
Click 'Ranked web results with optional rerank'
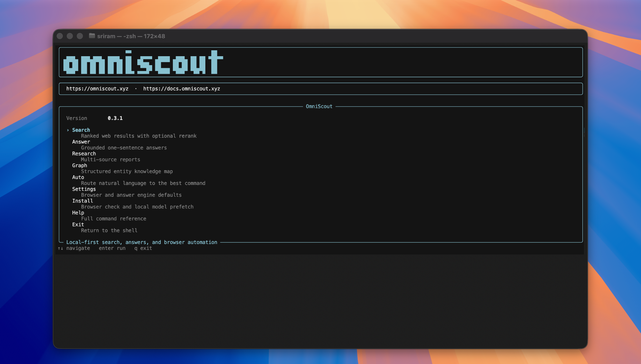(139, 136)
